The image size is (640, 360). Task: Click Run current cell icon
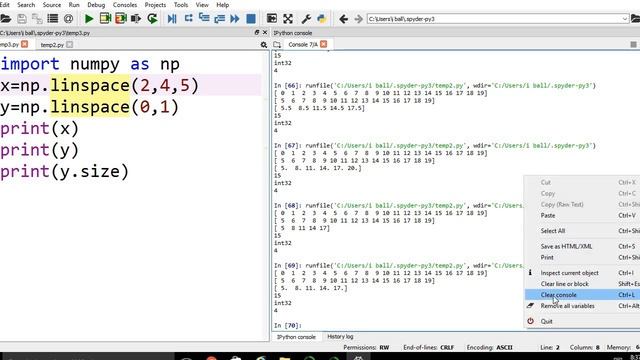click(105, 18)
